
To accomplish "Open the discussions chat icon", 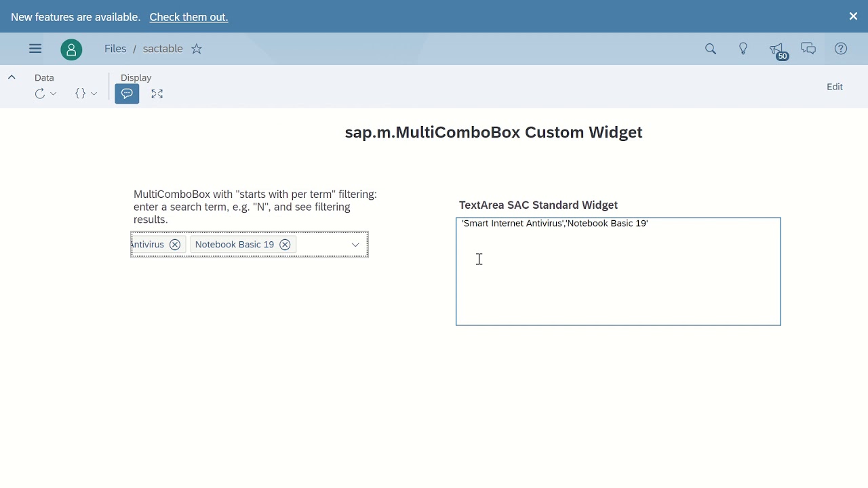I will click(x=808, y=49).
